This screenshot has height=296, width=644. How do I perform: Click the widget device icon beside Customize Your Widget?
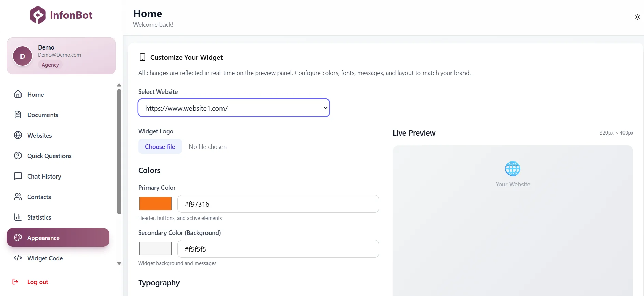pyautogui.click(x=142, y=57)
